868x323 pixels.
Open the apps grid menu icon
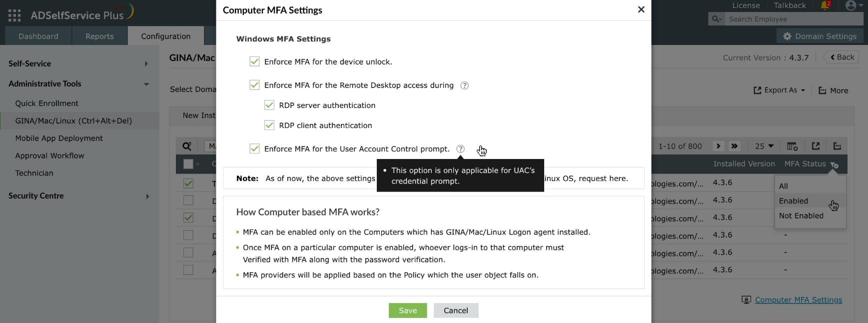coord(14,15)
